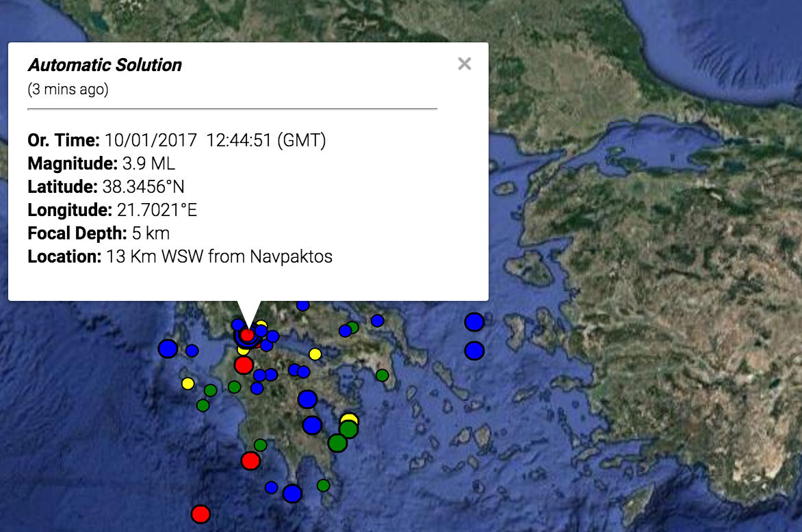Click blue marker partly hidden under popup edge

(302, 306)
